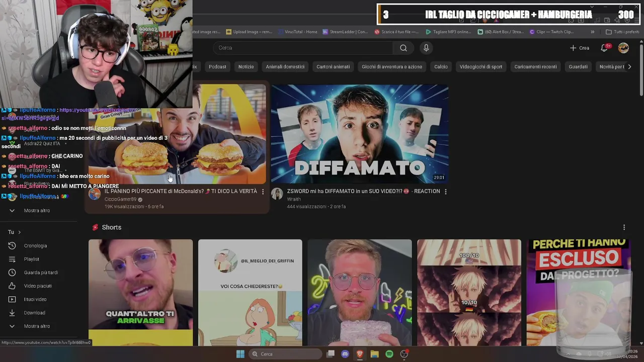Open Discord from the taskbar
Image resolution: width=644 pixels, height=362 pixels.
point(345,354)
